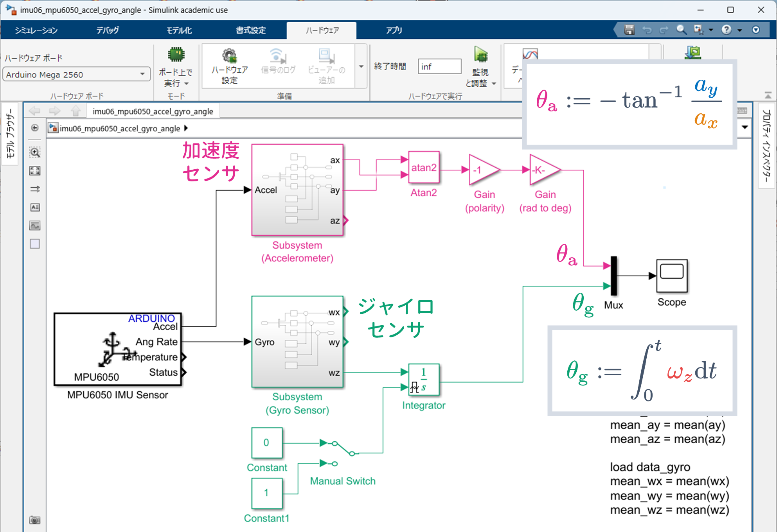
Task: Switch to the シミュレーション tab
Action: tap(36, 30)
